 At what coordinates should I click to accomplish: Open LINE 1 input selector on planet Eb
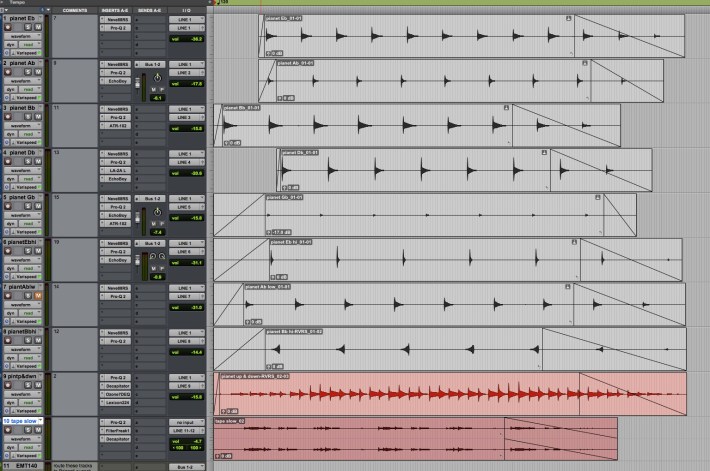click(185, 20)
